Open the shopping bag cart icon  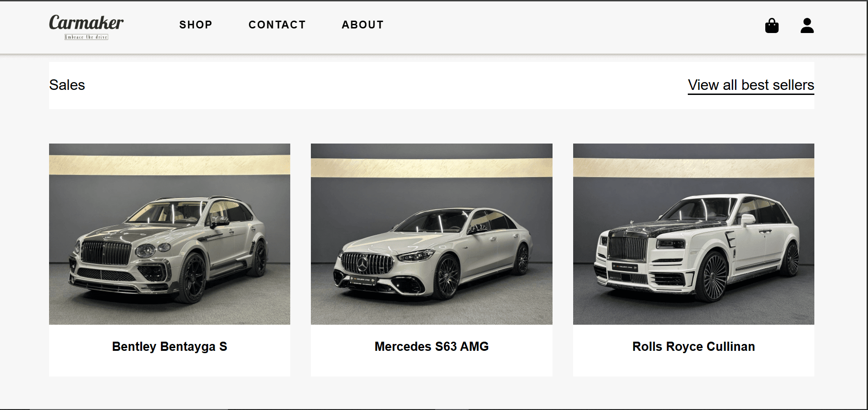click(x=772, y=26)
